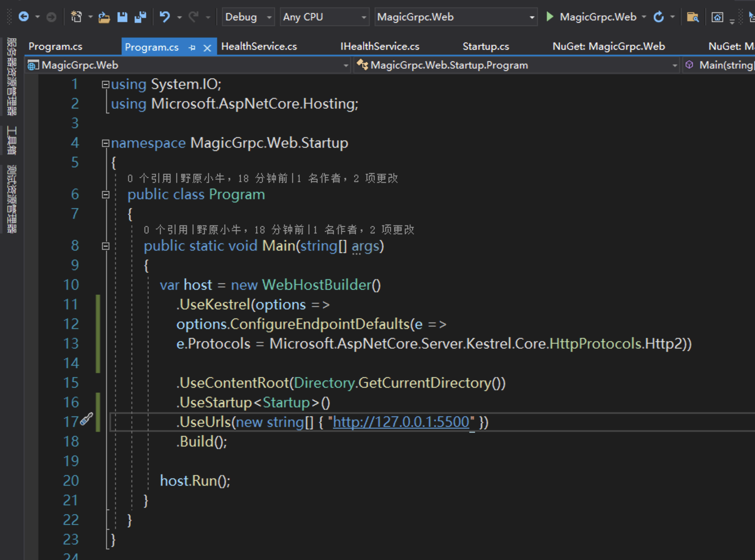Undo the last edit
The height and width of the screenshot is (560, 755).
pyautogui.click(x=165, y=17)
